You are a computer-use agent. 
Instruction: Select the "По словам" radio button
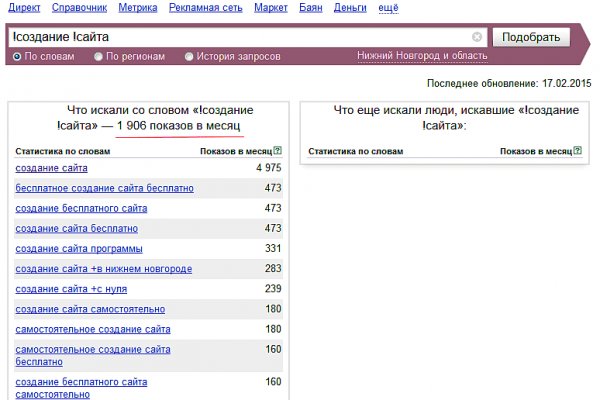17,57
